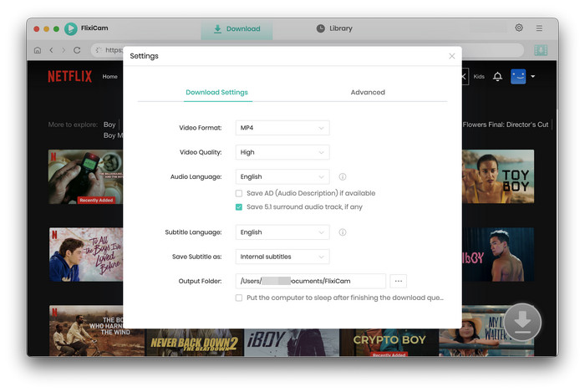The width and height of the screenshot is (585, 392).
Task: Expand Netflix profile dropdown arrow
Action: [x=533, y=76]
